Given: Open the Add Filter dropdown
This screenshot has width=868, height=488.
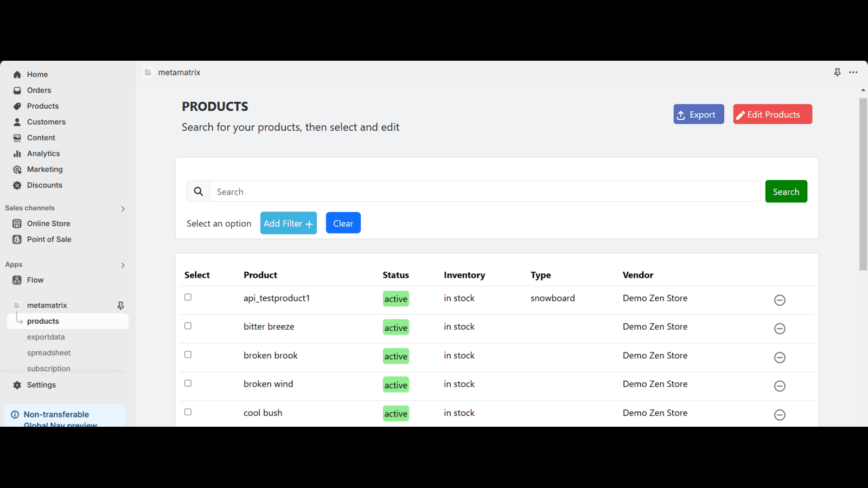Looking at the screenshot, I should pos(288,223).
